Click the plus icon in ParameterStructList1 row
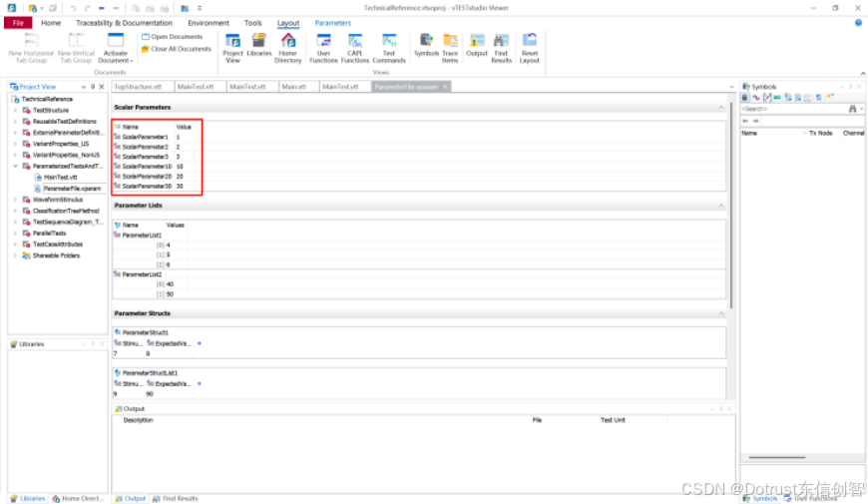 point(200,384)
